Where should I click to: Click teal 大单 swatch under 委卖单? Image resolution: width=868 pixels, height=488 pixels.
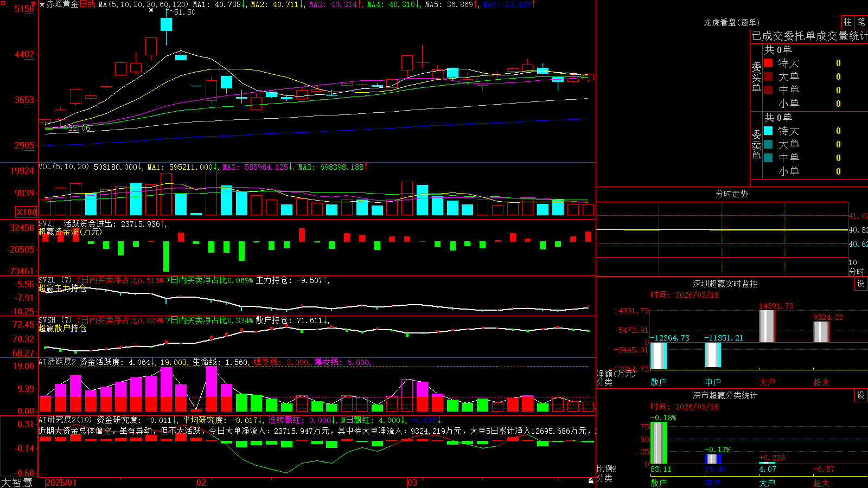click(768, 144)
